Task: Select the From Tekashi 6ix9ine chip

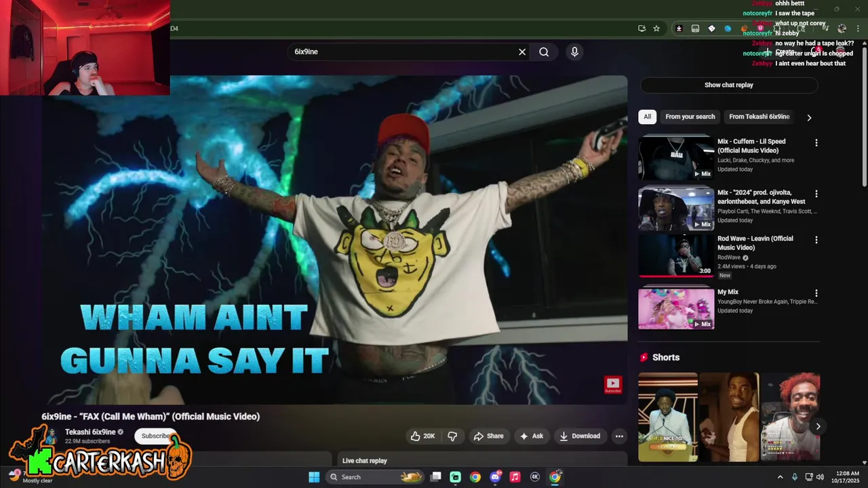Action: click(x=759, y=117)
